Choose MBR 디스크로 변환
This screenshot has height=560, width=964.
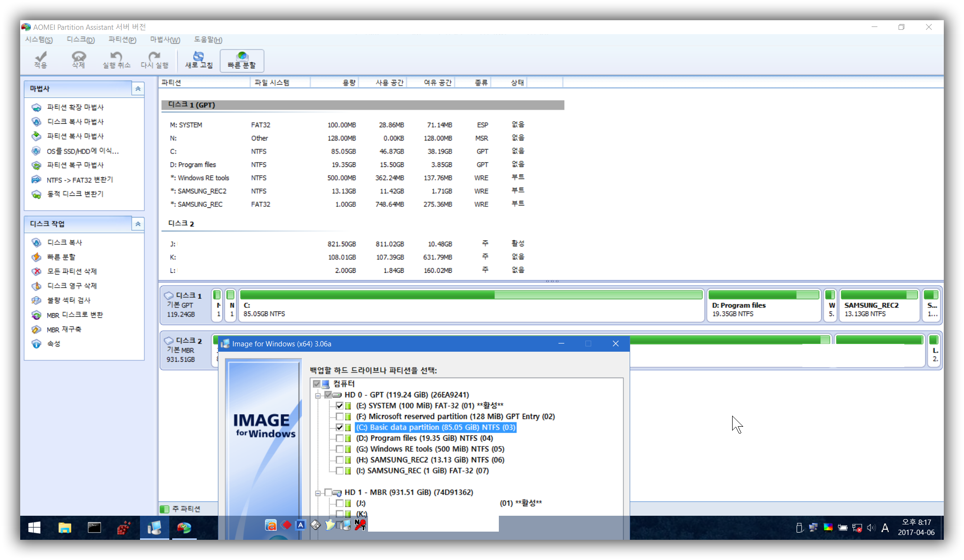[75, 315]
